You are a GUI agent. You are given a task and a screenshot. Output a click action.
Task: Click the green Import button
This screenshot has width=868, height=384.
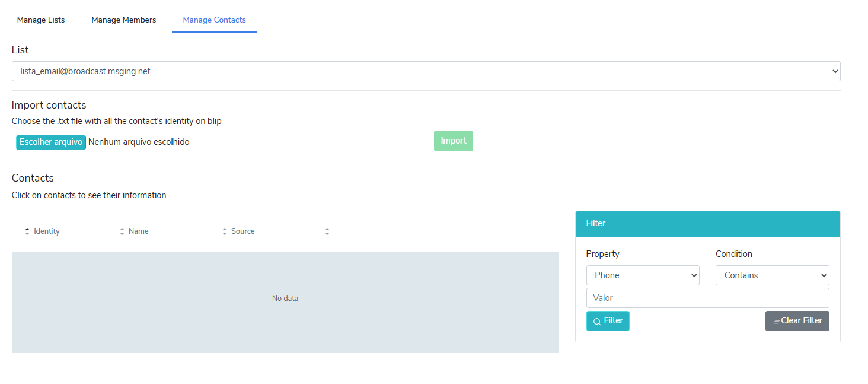(x=453, y=141)
